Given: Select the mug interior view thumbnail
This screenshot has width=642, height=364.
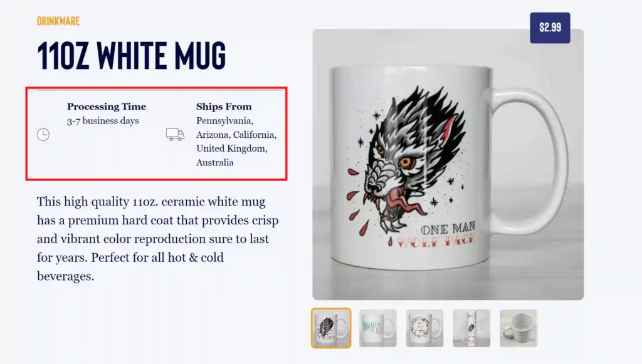Looking at the screenshot, I should pos(518,328).
